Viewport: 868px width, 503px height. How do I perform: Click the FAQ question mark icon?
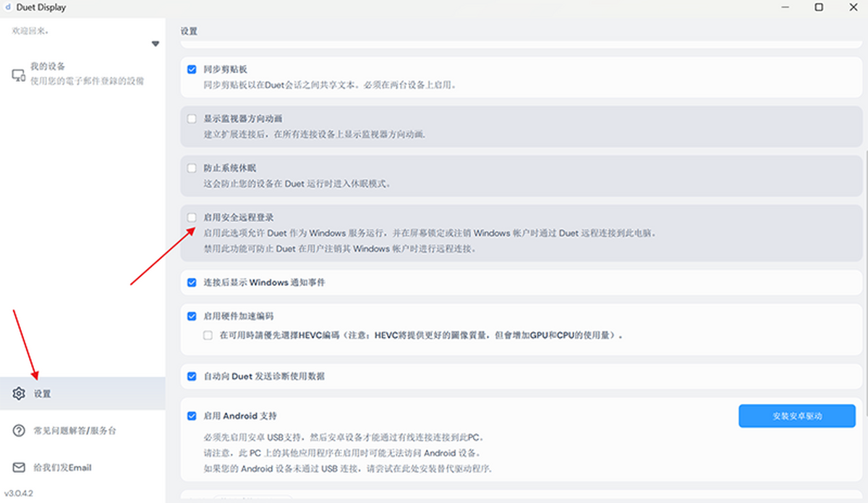[19, 431]
